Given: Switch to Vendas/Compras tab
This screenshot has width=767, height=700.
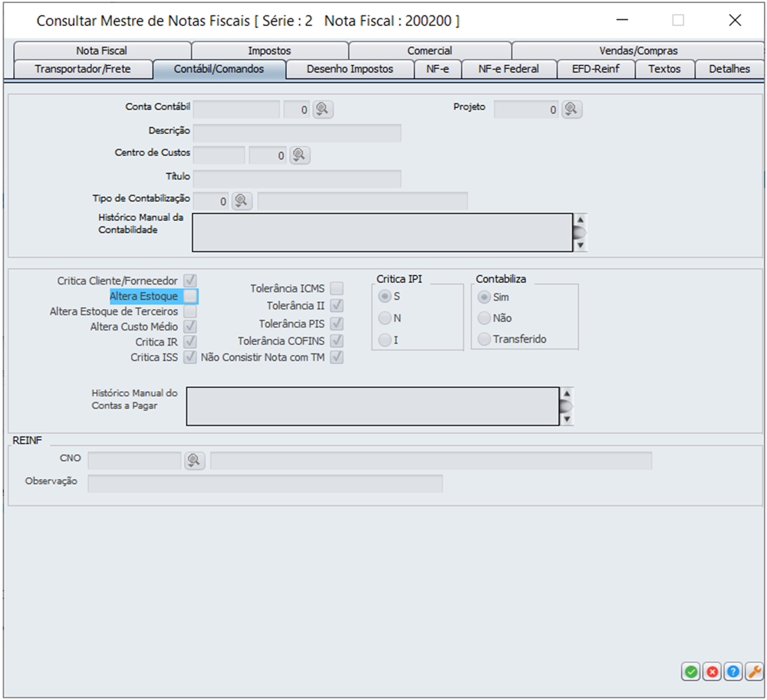Looking at the screenshot, I should pos(638,51).
